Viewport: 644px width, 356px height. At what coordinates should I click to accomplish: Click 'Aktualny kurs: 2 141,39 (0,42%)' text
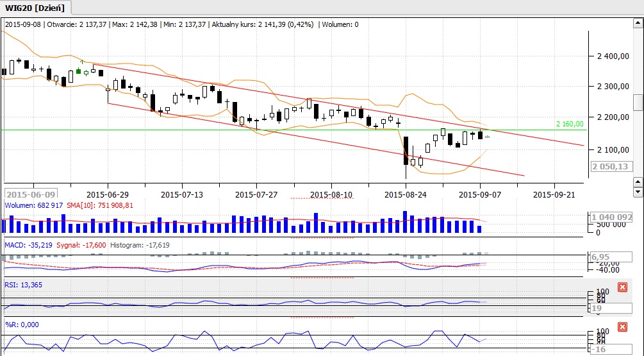[x=263, y=24]
